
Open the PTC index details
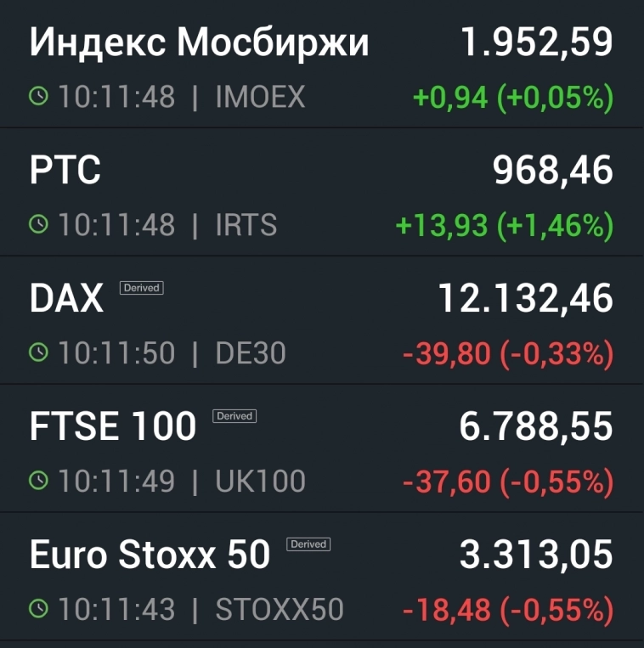[x=65, y=171]
